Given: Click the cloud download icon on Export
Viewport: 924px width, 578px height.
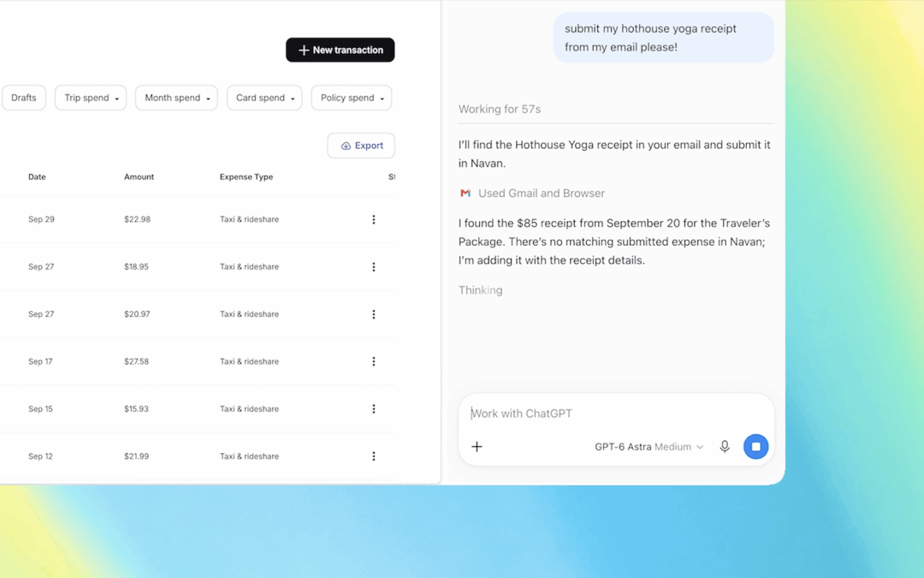Looking at the screenshot, I should [346, 146].
